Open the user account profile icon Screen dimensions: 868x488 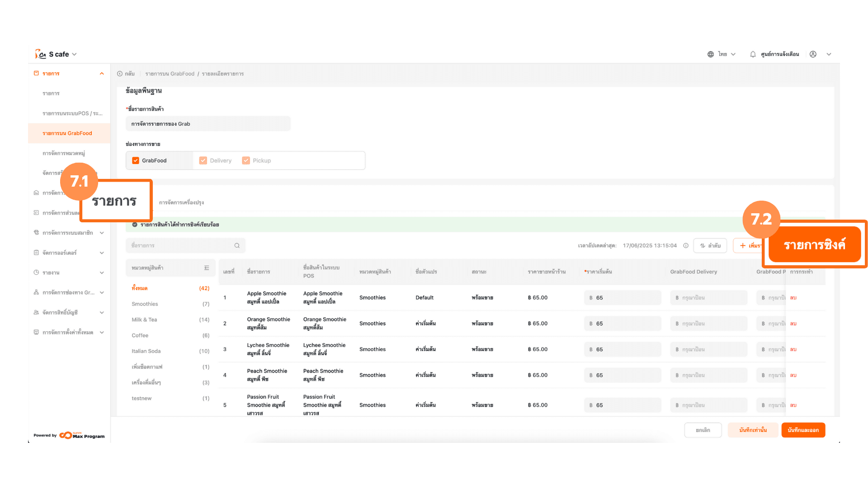(813, 54)
